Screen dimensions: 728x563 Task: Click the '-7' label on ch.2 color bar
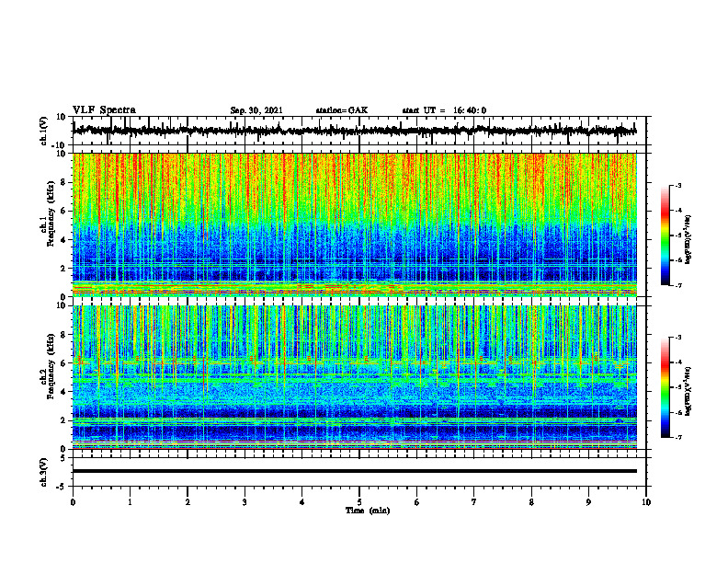coord(677,437)
